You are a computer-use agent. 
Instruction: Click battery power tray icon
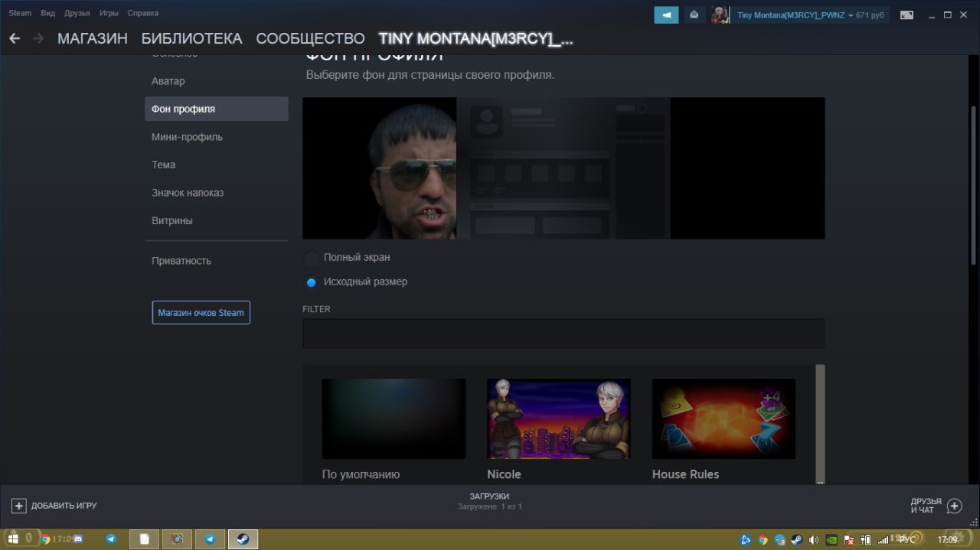click(x=867, y=540)
